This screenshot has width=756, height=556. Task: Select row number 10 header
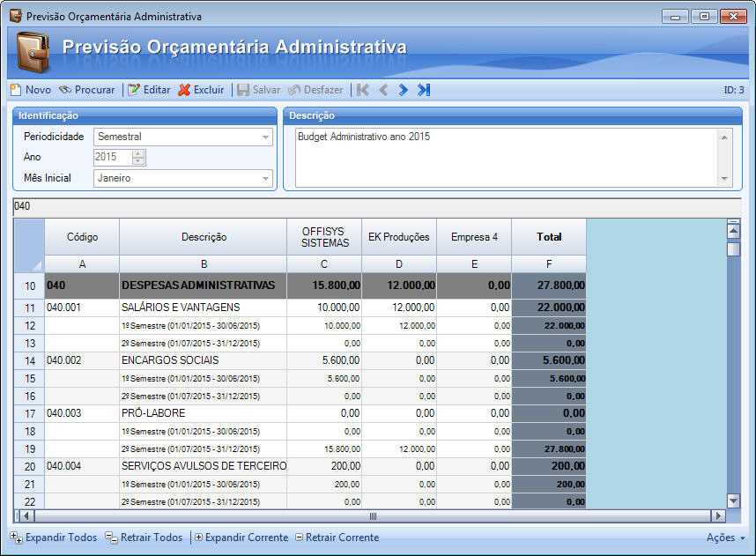(29, 286)
